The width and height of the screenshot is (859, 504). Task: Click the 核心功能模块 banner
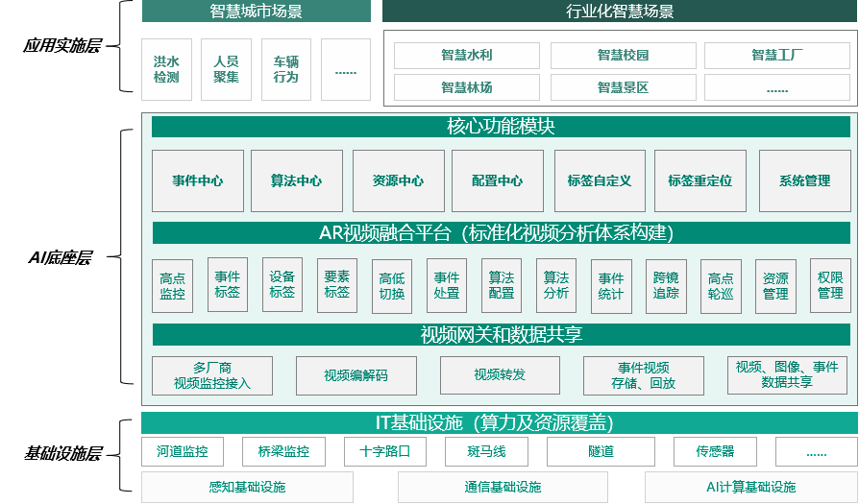501,127
